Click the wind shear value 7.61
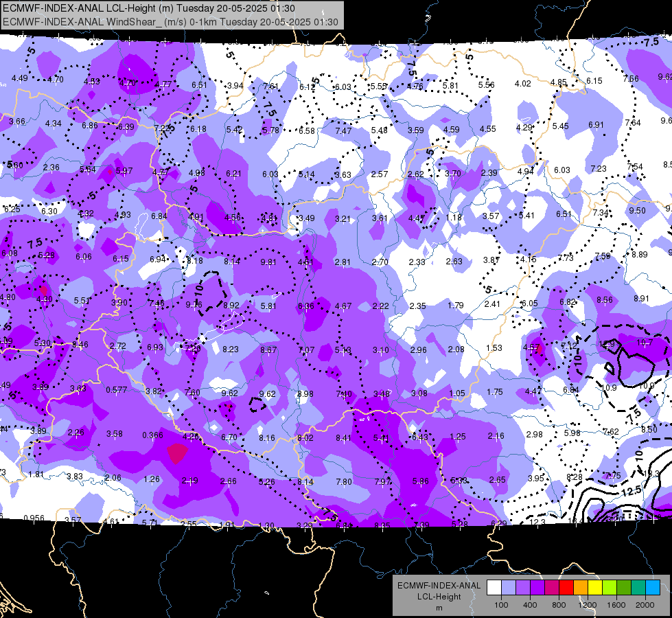The width and height of the screenshot is (672, 618). 271,87
